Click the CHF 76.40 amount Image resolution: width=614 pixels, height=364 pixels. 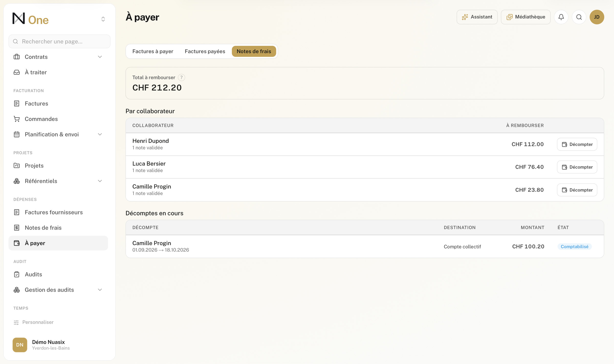[529, 167]
